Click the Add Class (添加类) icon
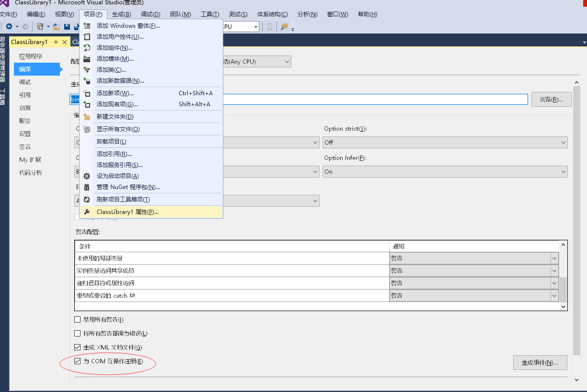Viewport: 587px width, 392px height. pos(87,69)
